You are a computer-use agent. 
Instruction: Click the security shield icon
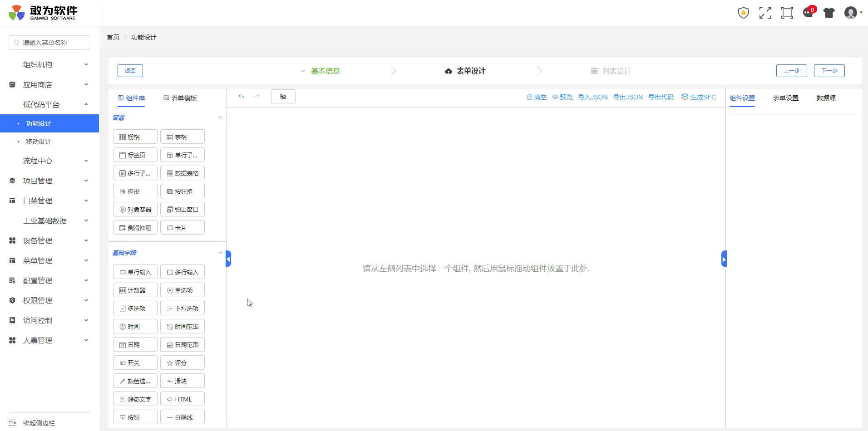[x=743, y=13]
